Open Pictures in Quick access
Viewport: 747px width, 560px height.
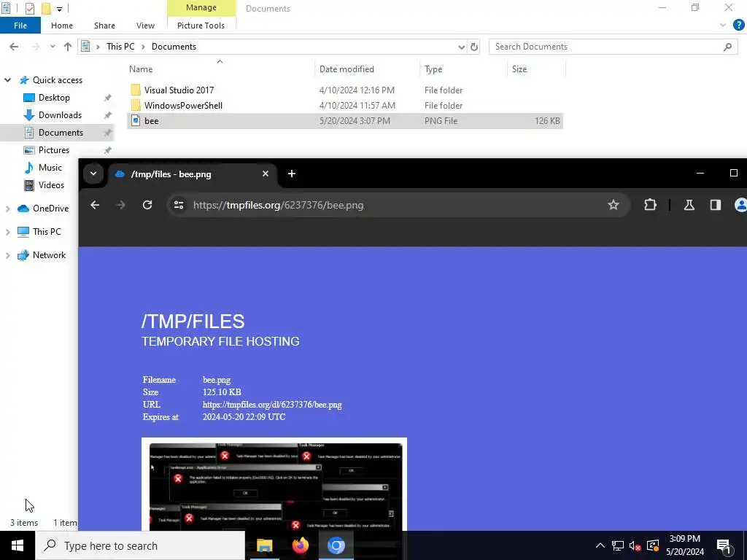[54, 150]
